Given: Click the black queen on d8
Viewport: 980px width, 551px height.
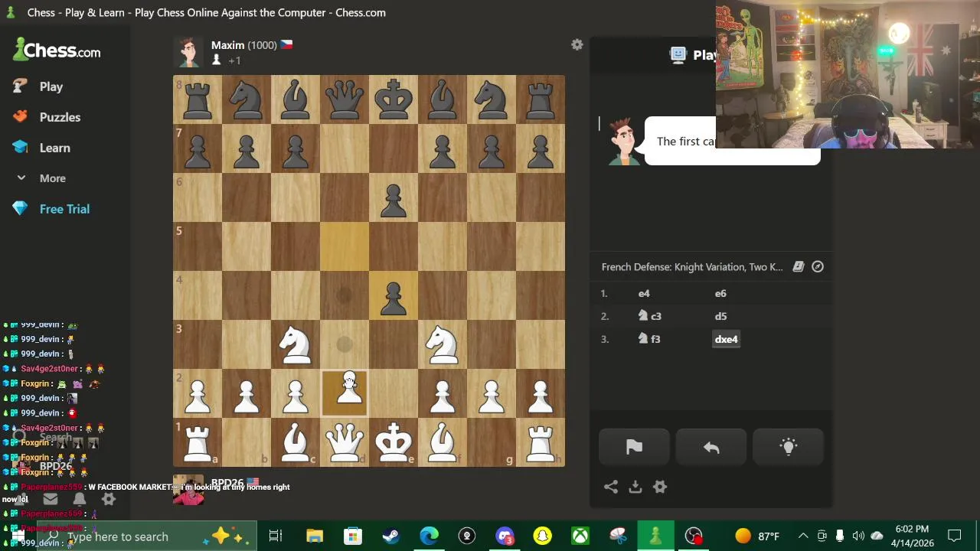Looking at the screenshot, I should click(345, 99).
